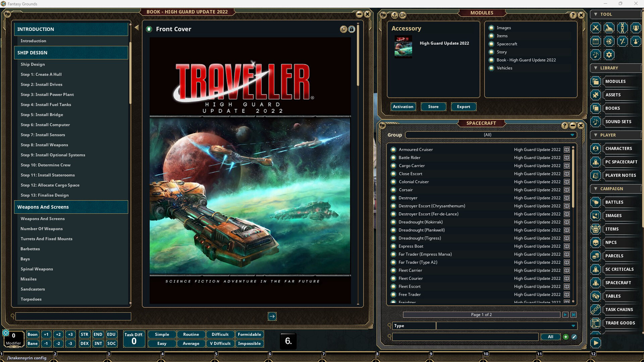Click the Battles icon in sidebar

coord(596,202)
